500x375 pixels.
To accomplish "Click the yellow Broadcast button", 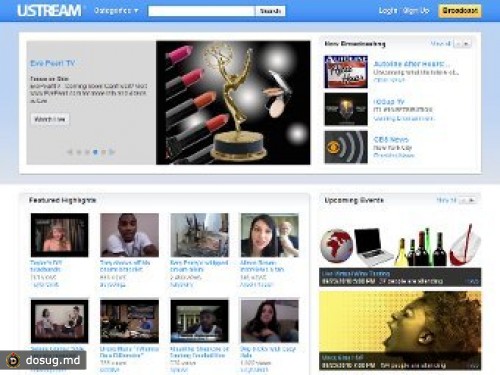I will click(x=460, y=11).
